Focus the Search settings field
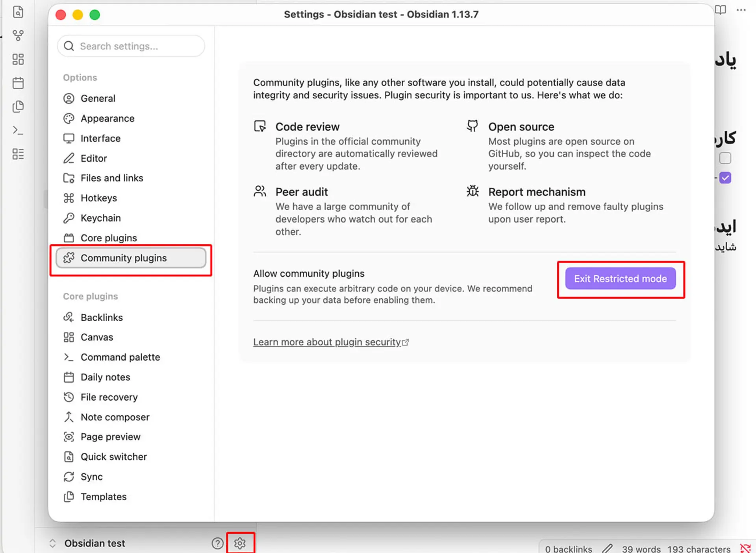The height and width of the screenshot is (553, 756). pyautogui.click(x=131, y=46)
